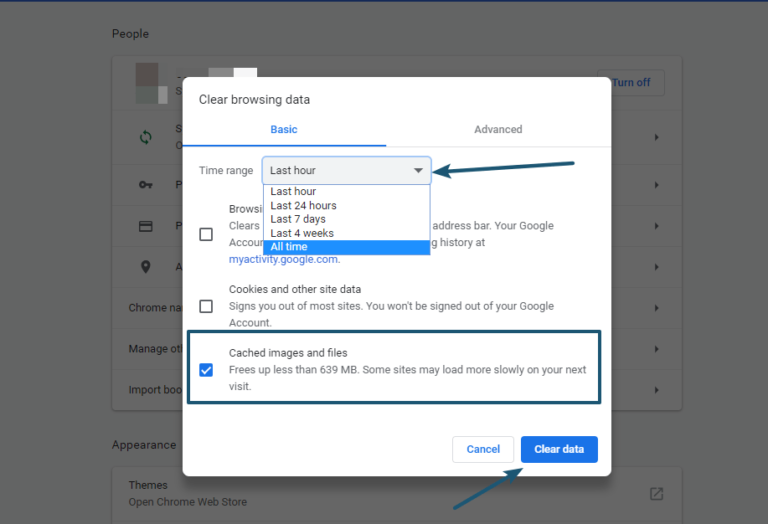Viewport: 768px width, 524px height.
Task: Choose Last hour from the list
Action: coord(347,191)
